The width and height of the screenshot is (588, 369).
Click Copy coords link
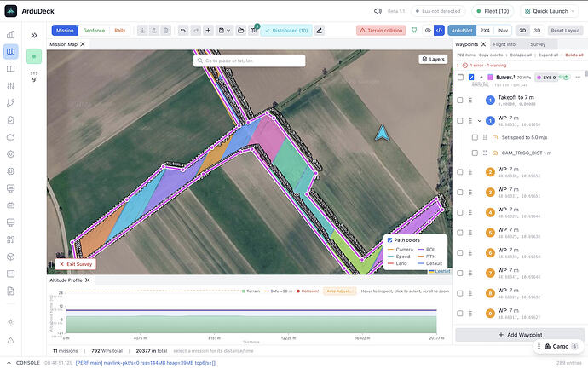(x=491, y=55)
